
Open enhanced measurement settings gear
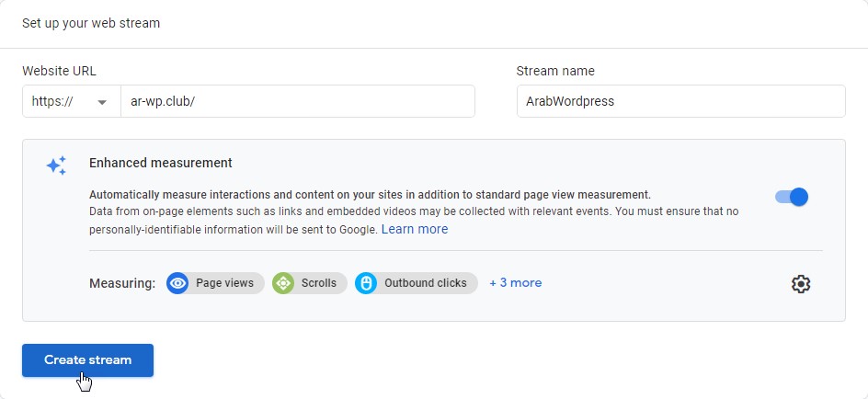(801, 284)
